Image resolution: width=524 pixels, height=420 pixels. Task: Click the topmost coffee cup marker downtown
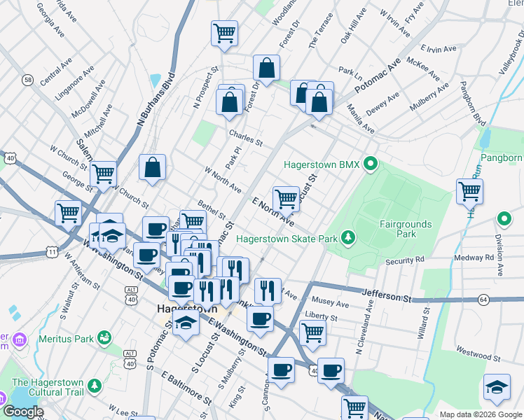156,230
